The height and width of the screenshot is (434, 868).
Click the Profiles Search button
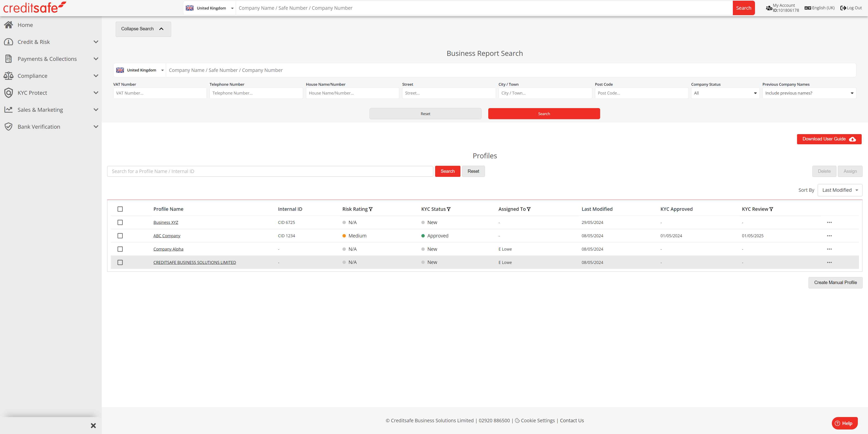(x=448, y=171)
